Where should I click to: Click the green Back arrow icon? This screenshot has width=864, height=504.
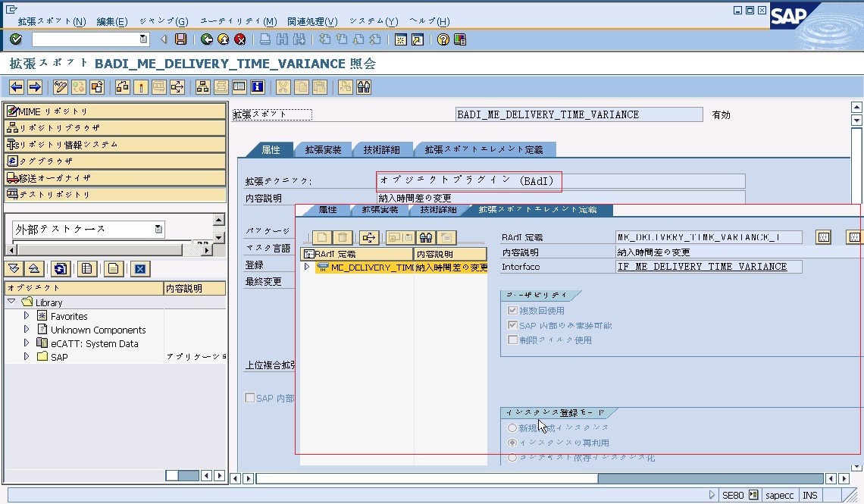[207, 39]
